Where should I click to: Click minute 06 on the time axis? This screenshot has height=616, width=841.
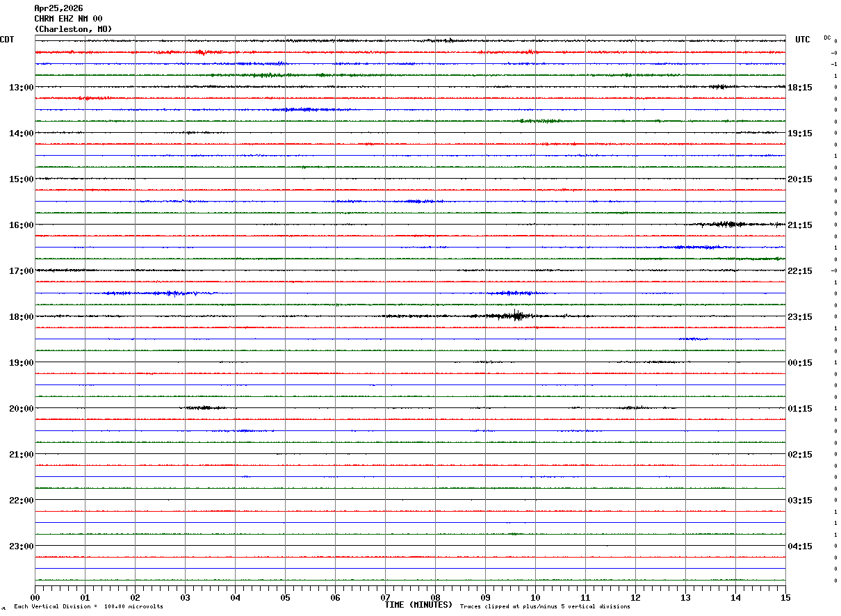[335, 598]
